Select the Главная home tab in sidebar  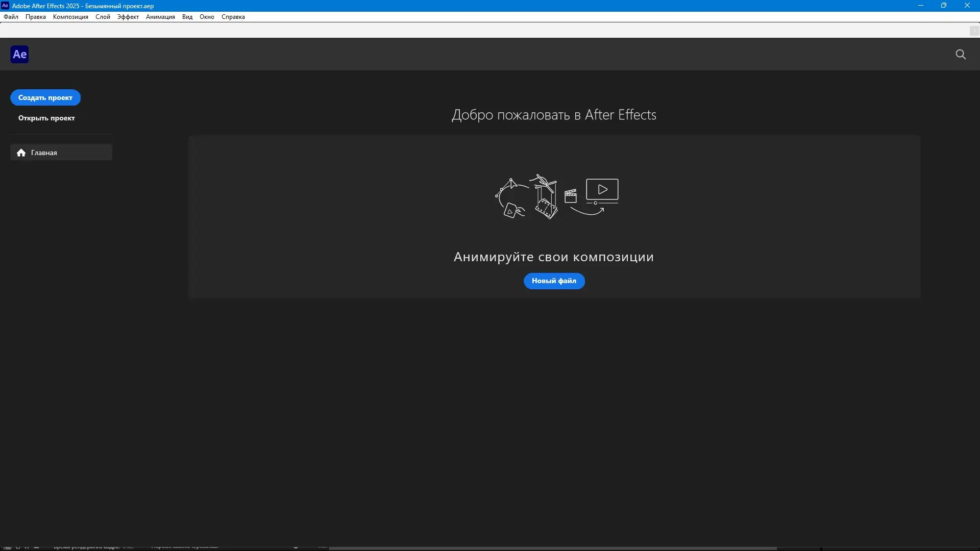coord(61,153)
